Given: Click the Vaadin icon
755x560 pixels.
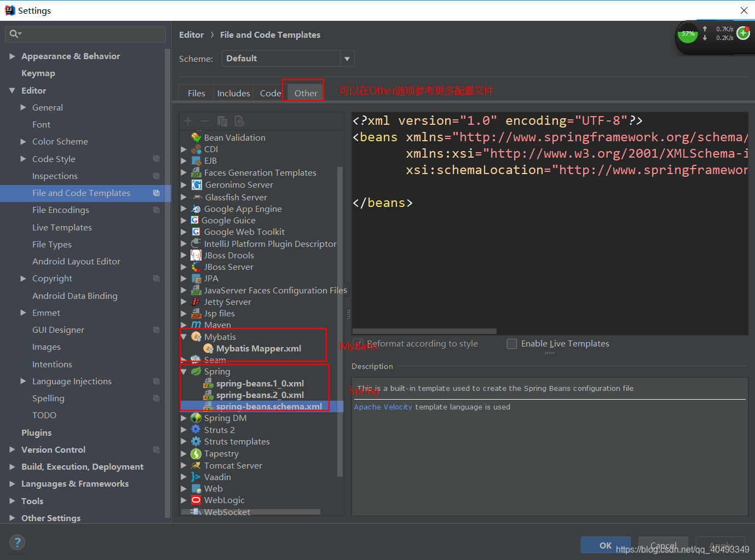Looking at the screenshot, I should pyautogui.click(x=196, y=477).
